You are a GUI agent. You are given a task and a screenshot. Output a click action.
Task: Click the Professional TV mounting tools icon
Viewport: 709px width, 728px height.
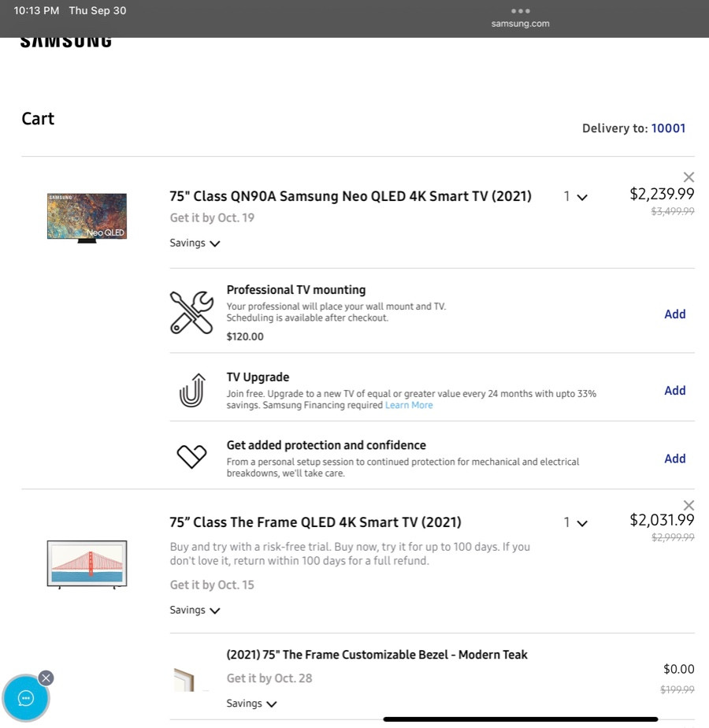coord(191,312)
